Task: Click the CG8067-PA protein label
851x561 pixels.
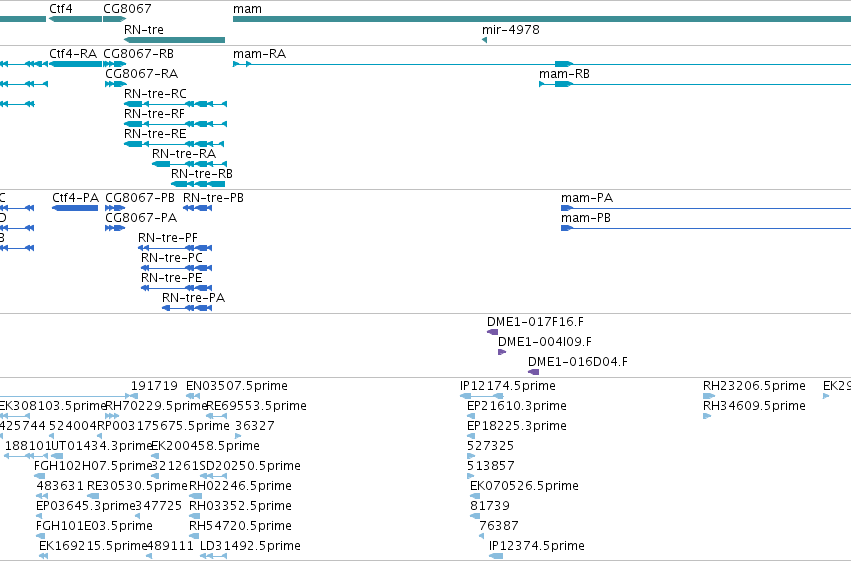Action: coord(141,218)
